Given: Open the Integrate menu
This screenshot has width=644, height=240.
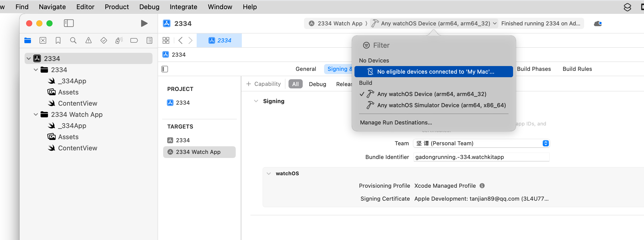Looking at the screenshot, I should 183,7.
